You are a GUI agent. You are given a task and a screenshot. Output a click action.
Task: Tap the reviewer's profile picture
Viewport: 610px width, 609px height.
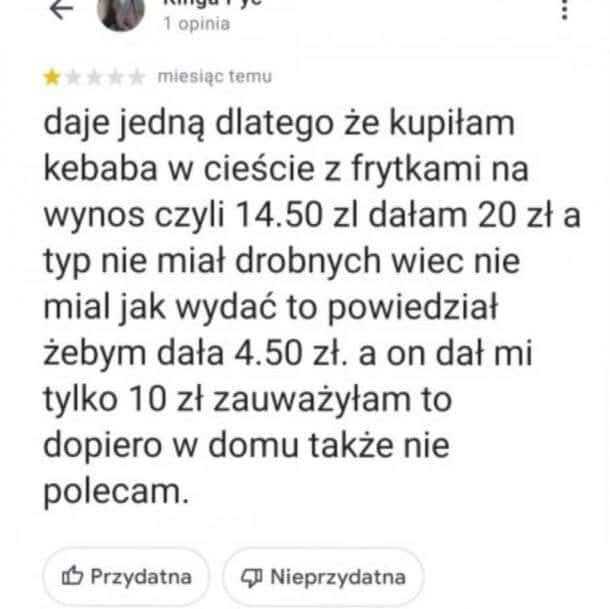121,14
